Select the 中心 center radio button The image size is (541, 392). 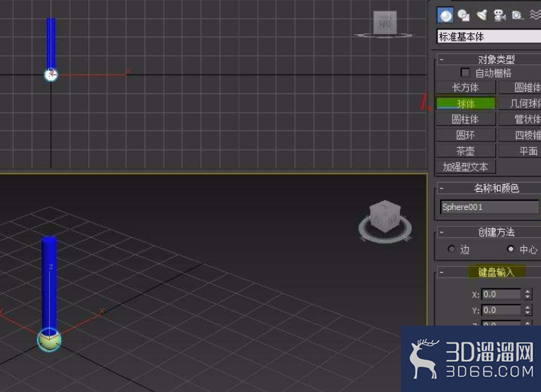click(x=511, y=248)
